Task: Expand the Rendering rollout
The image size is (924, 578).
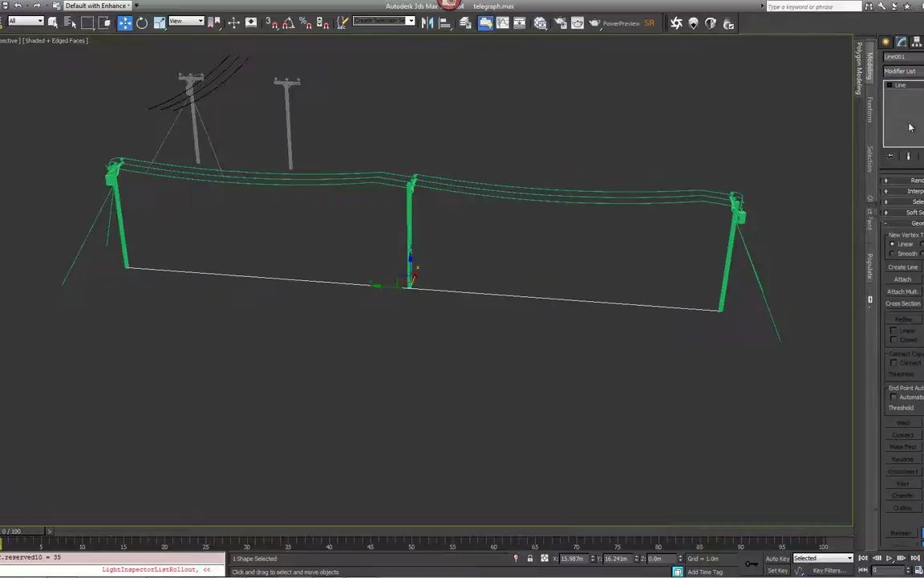Action: [903, 181]
